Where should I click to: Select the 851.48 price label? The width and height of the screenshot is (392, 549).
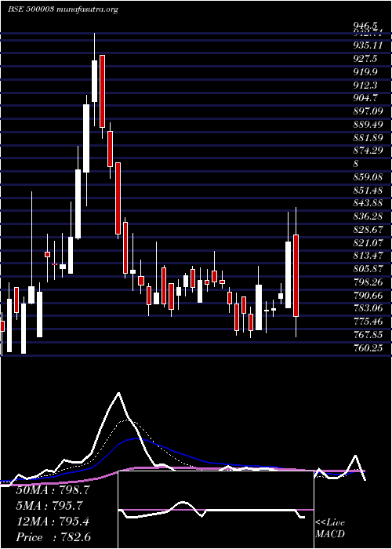pyautogui.click(x=367, y=190)
